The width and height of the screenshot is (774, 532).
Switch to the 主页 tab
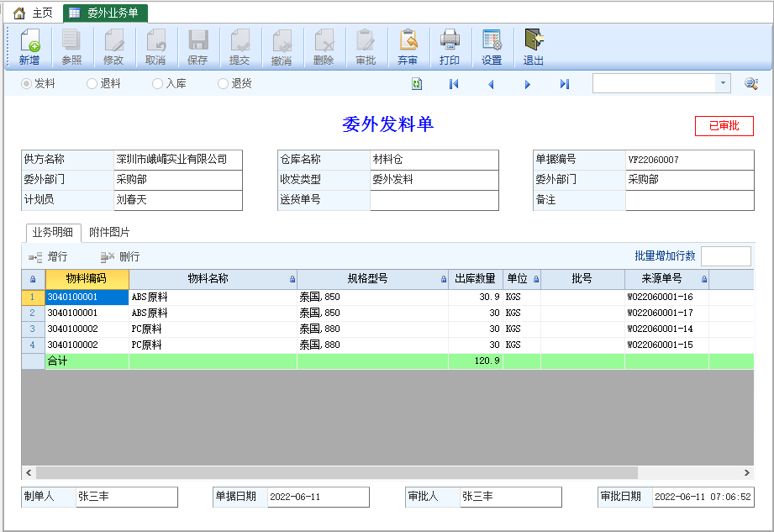coord(33,13)
